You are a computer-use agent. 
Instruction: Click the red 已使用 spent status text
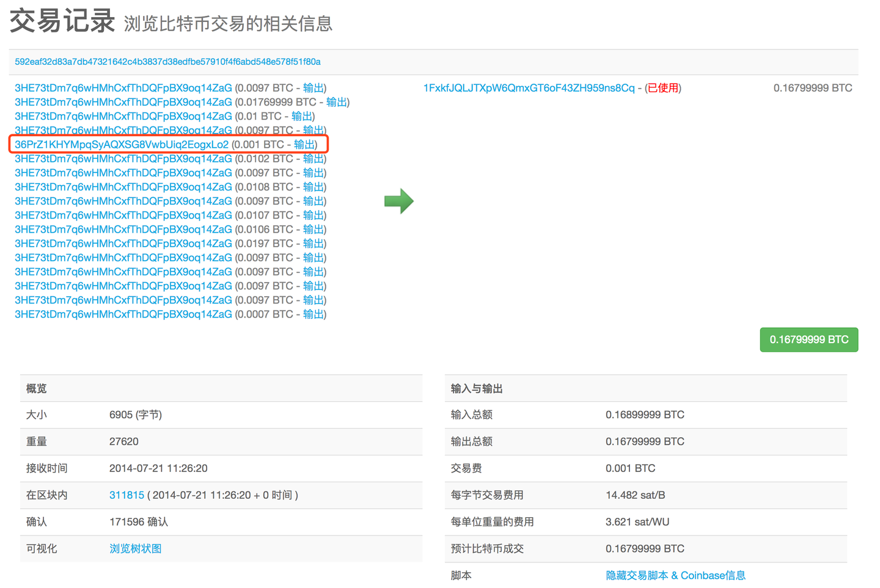coord(663,88)
